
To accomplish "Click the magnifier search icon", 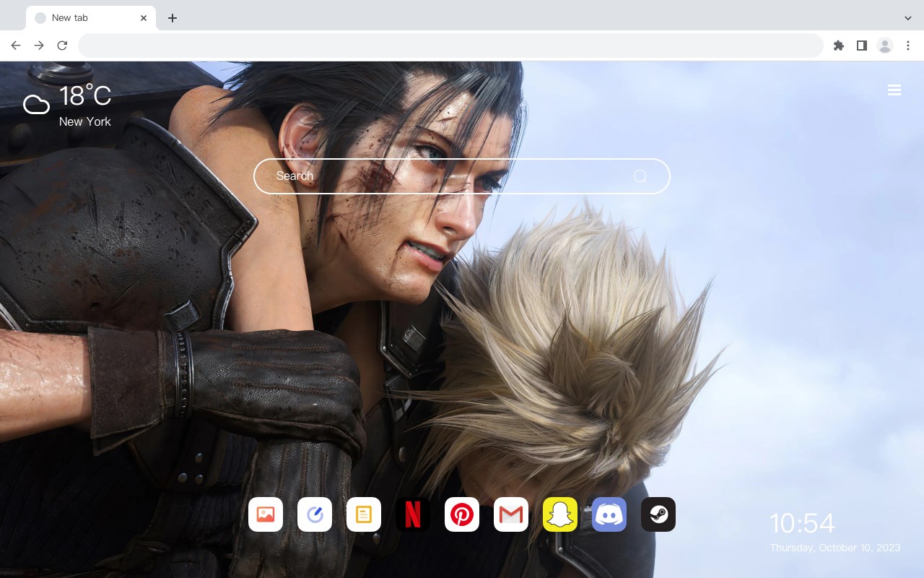I will (x=640, y=176).
